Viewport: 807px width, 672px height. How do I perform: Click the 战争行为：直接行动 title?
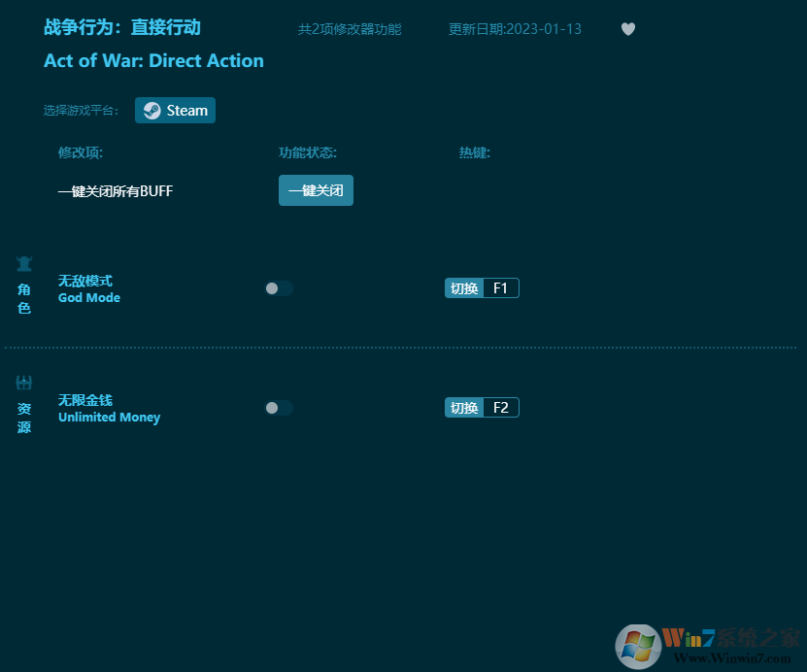(122, 27)
